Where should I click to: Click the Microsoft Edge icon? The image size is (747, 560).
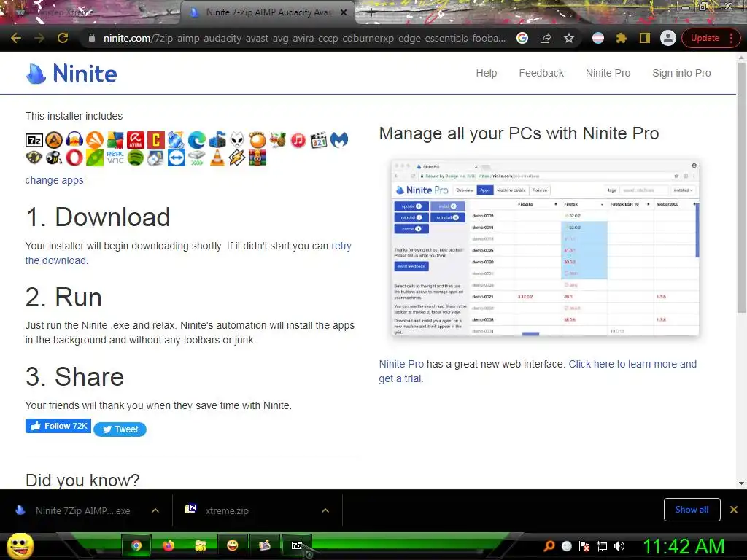[x=196, y=140]
